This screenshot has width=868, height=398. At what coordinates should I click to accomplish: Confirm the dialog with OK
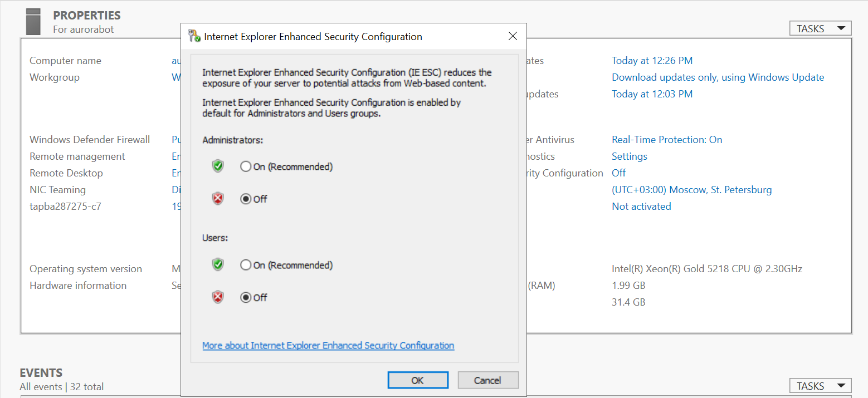coord(418,380)
